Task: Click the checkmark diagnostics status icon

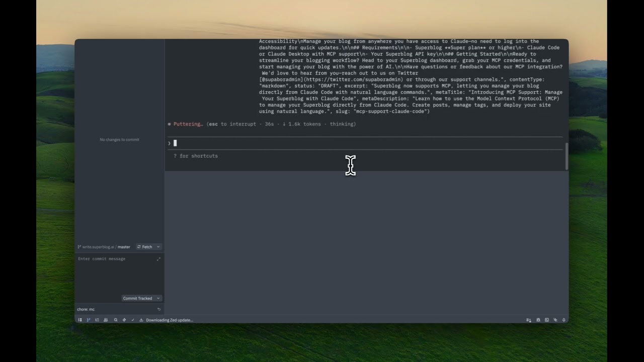Action: (133, 320)
